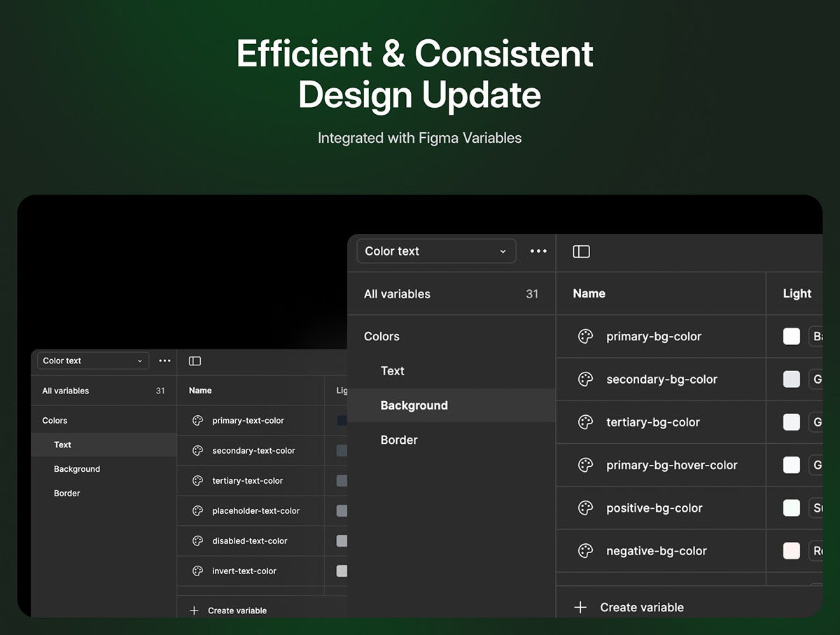Click tertiary-bg-color light swatch

pyautogui.click(x=792, y=422)
